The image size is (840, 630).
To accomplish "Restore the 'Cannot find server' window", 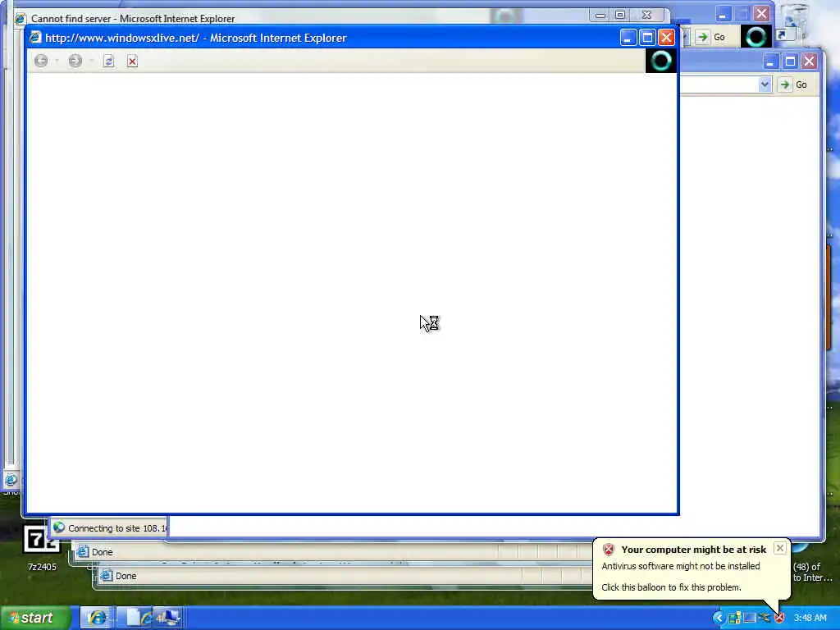I will [620, 15].
